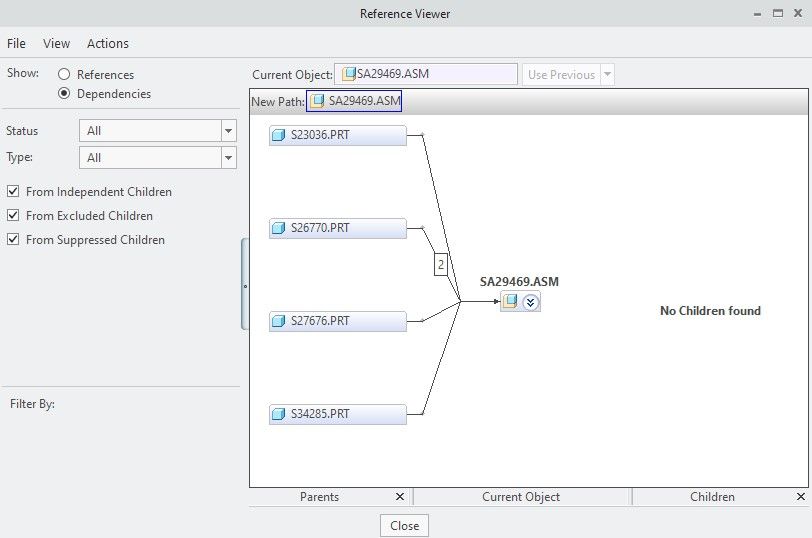Open the File menu

16,44
